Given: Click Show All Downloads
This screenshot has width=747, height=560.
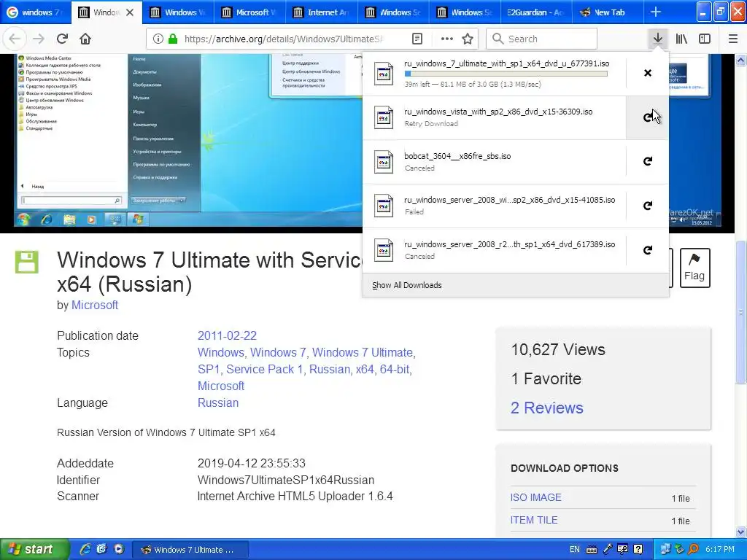Looking at the screenshot, I should click(x=407, y=285).
